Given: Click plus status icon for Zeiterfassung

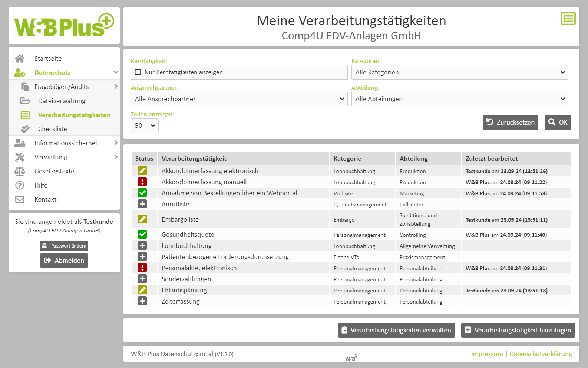Looking at the screenshot, I should click(x=142, y=301).
